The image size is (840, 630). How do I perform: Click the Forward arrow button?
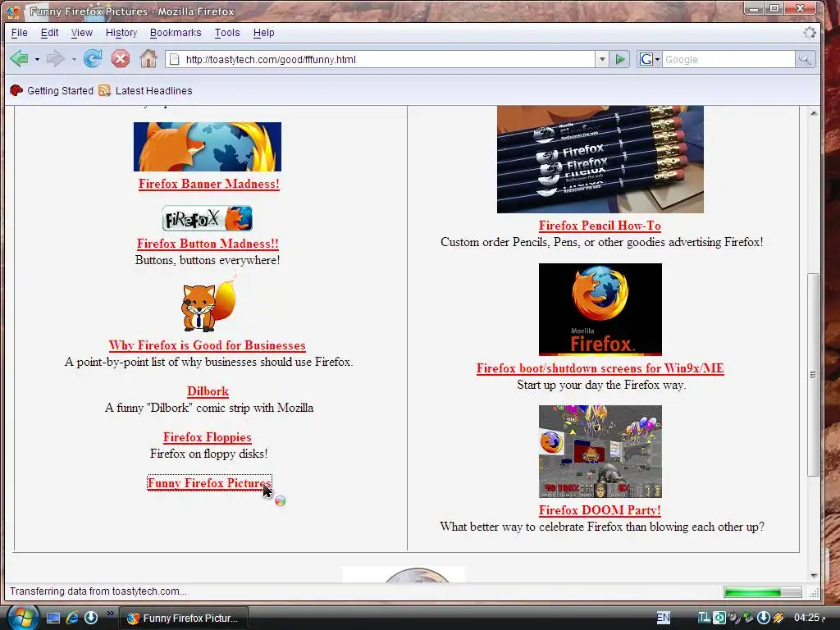[x=55, y=58]
